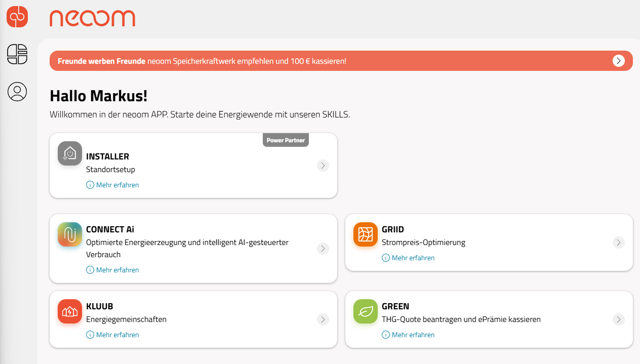Viewport: 640px width, 364px height.
Task: Click 'Mehr erfahren' under INSTALLER
Action: coord(117,185)
